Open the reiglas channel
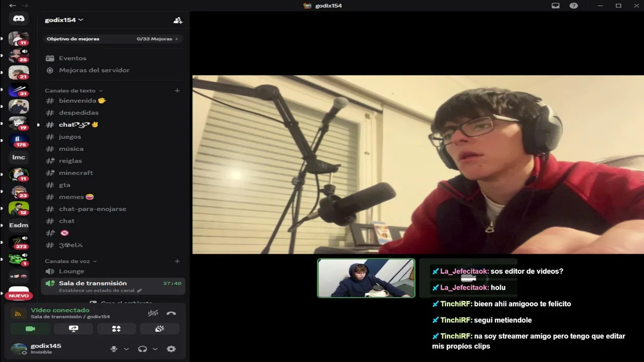 tap(113, 161)
